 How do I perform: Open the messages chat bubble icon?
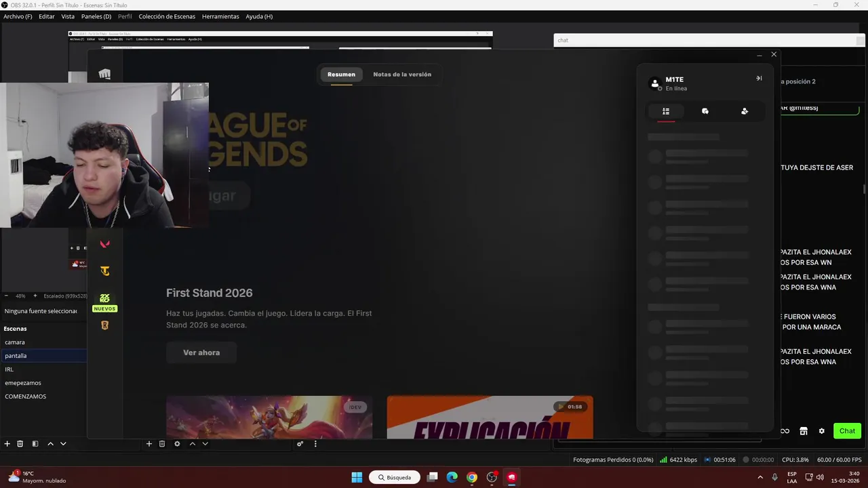coord(705,111)
